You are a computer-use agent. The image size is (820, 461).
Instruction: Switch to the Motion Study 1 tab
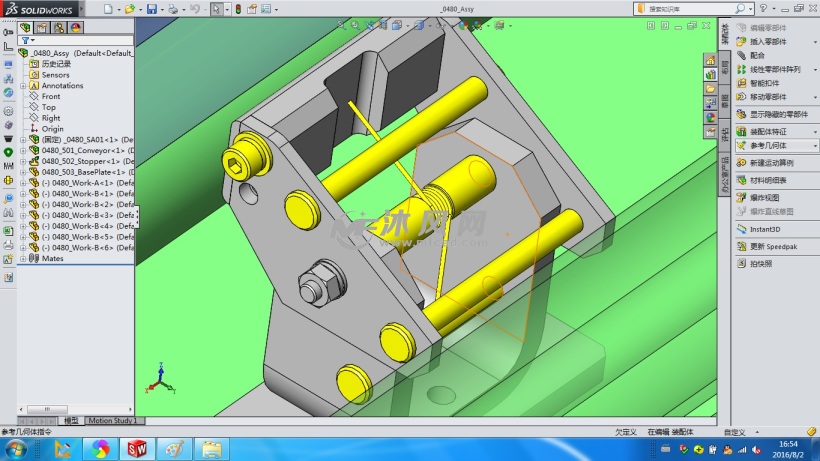point(112,421)
